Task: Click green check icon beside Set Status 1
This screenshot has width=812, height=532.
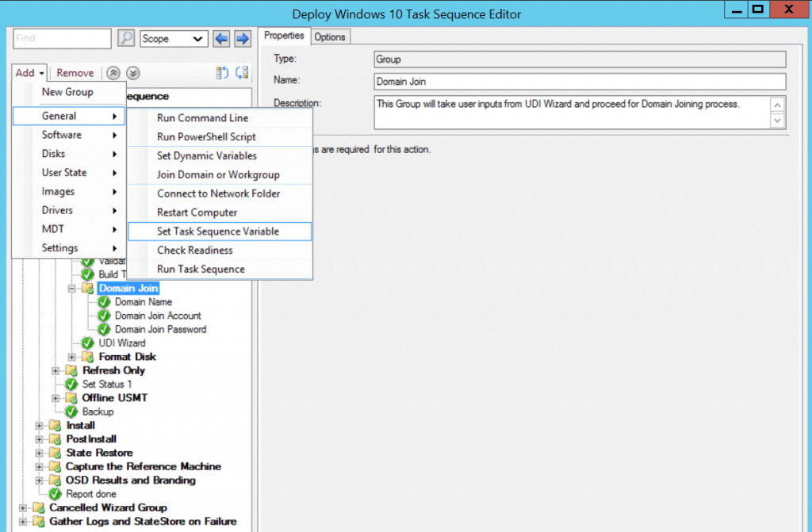Action: [x=71, y=385]
